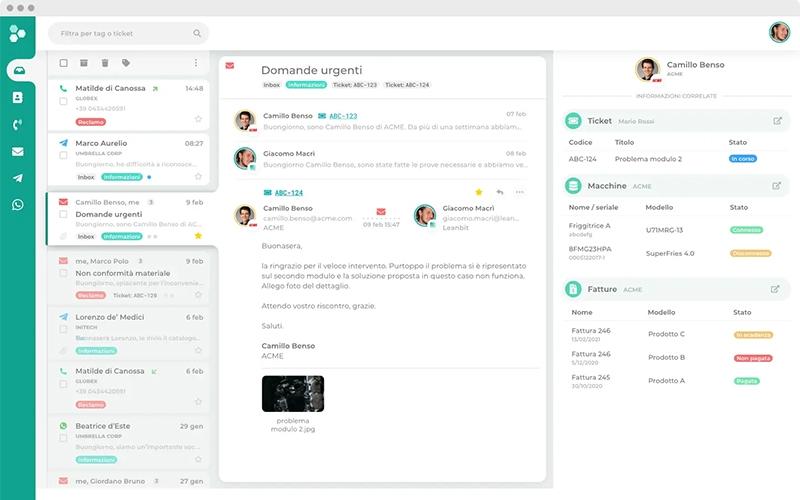Screen dimensions: 800x500
Task: Star the Marco Aurelio conversation
Action: click(x=198, y=177)
